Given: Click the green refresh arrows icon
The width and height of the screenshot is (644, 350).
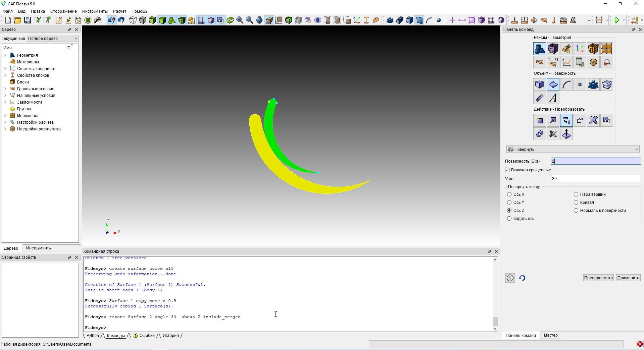Looking at the screenshot, I should point(230,20).
